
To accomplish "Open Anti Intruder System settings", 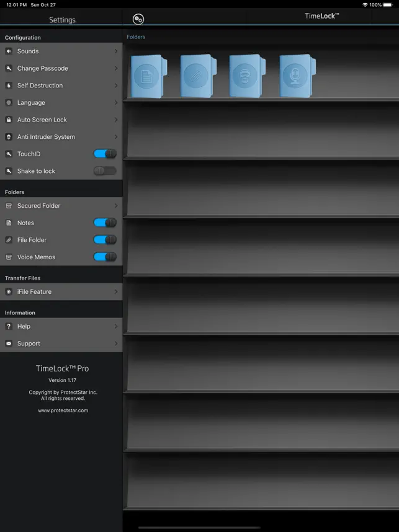I will tap(61, 137).
